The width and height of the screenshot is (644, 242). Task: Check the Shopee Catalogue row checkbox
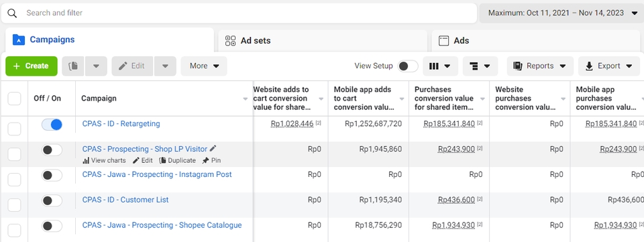(x=14, y=231)
